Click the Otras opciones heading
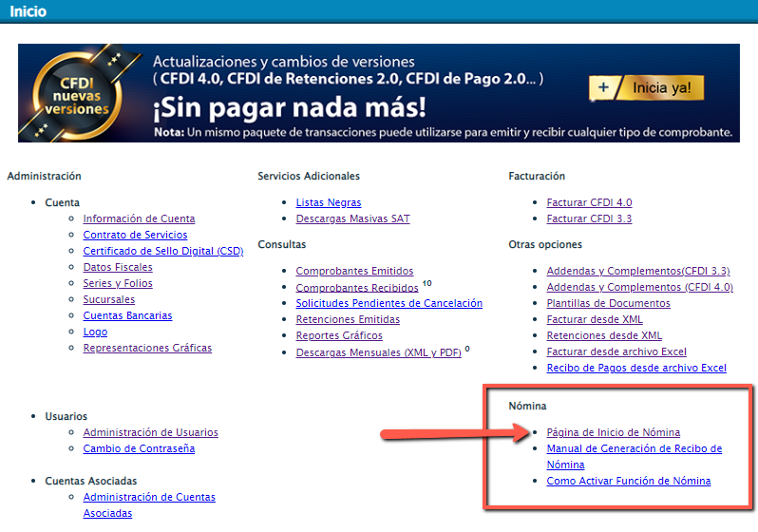This screenshot has height=532, width=758. pyautogui.click(x=545, y=245)
